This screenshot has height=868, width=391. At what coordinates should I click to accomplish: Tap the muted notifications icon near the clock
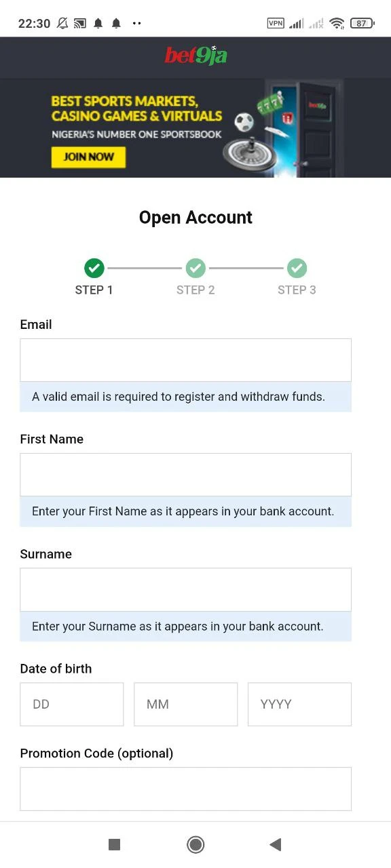pos(61,22)
